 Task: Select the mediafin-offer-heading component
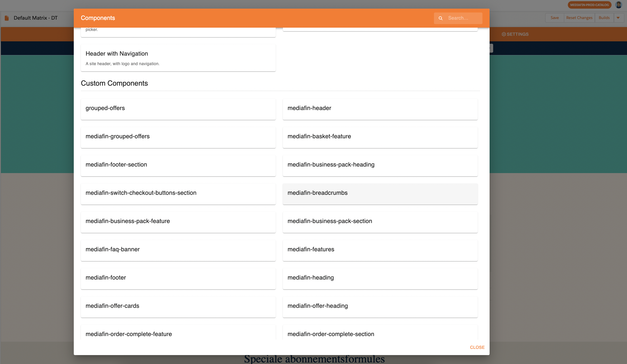pyautogui.click(x=380, y=307)
